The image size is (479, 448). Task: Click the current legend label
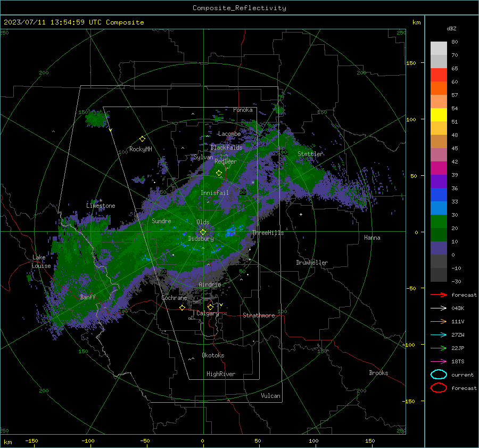coord(463,375)
